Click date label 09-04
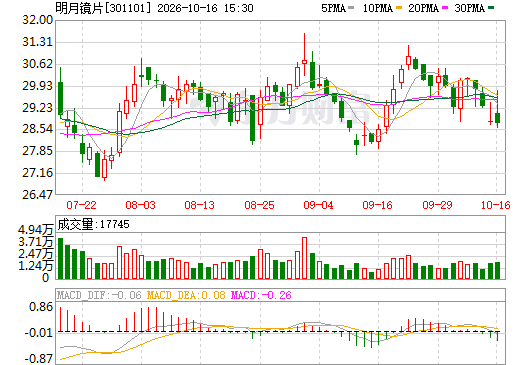This screenshot has width=520, height=365. click(x=318, y=205)
